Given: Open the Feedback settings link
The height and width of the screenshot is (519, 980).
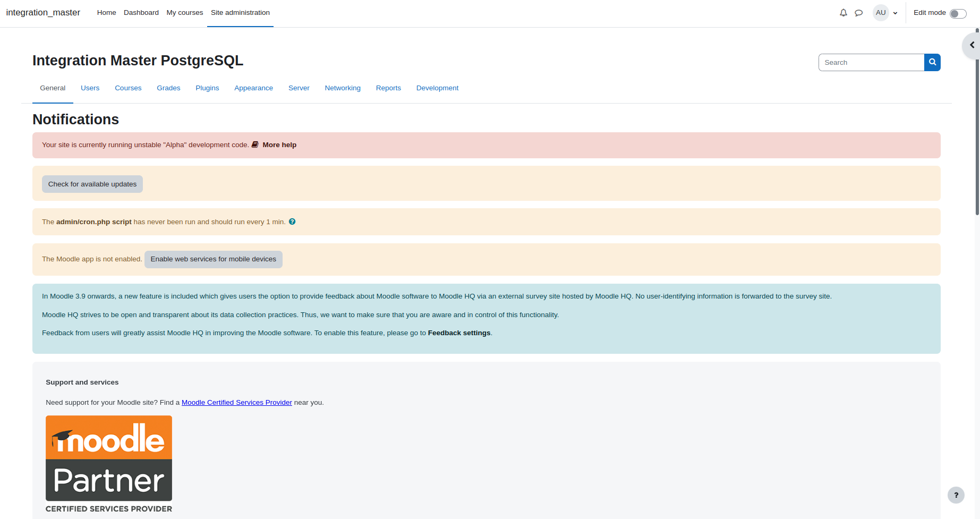Looking at the screenshot, I should (x=459, y=333).
